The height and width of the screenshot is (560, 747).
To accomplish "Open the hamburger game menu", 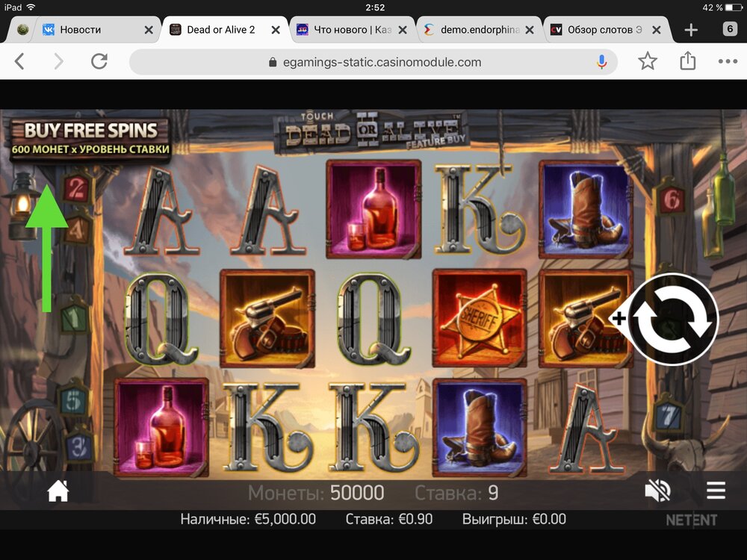I will [x=716, y=490].
